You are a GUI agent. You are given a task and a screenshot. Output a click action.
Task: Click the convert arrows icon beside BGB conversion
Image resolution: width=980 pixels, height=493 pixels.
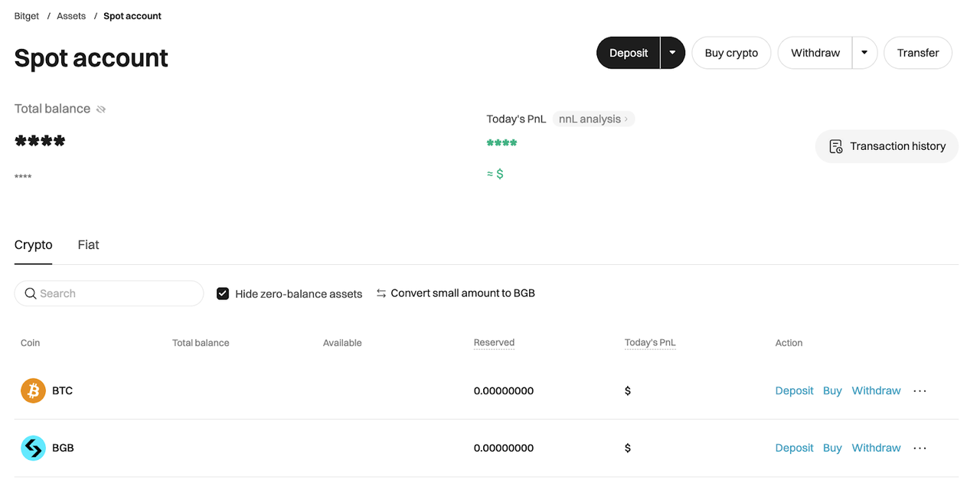(381, 293)
